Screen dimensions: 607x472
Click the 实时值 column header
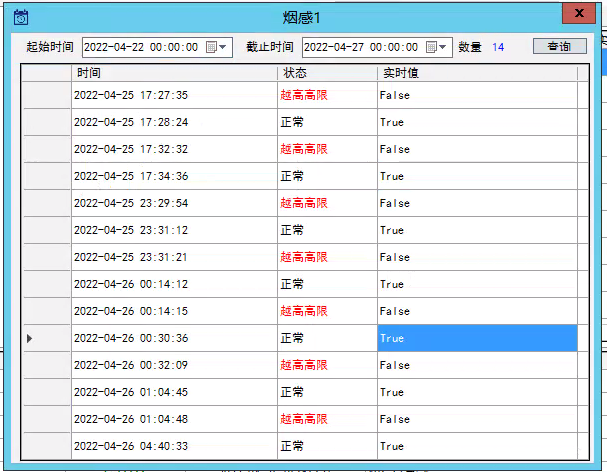pyautogui.click(x=477, y=73)
